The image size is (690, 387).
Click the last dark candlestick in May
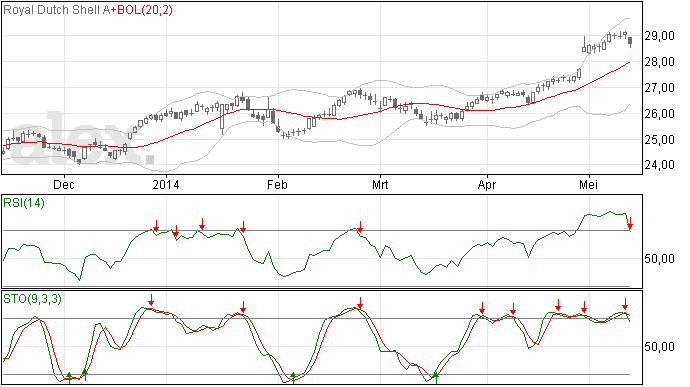pyautogui.click(x=631, y=42)
